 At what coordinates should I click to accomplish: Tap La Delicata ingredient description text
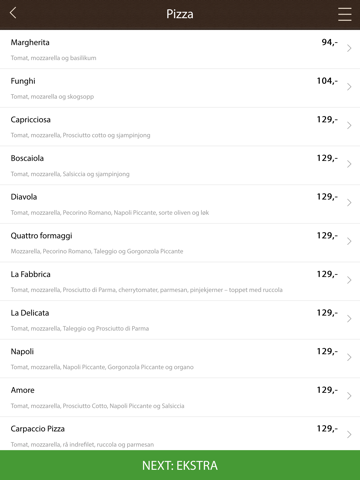click(80, 329)
